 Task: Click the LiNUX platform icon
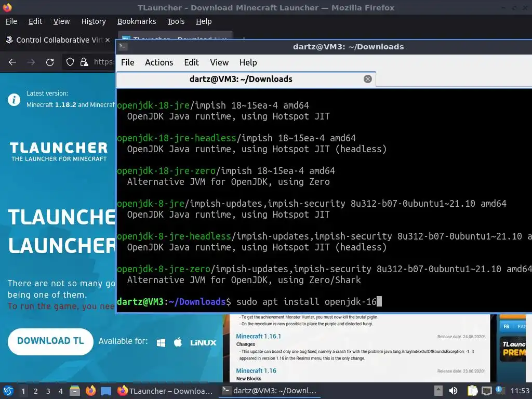point(203,343)
